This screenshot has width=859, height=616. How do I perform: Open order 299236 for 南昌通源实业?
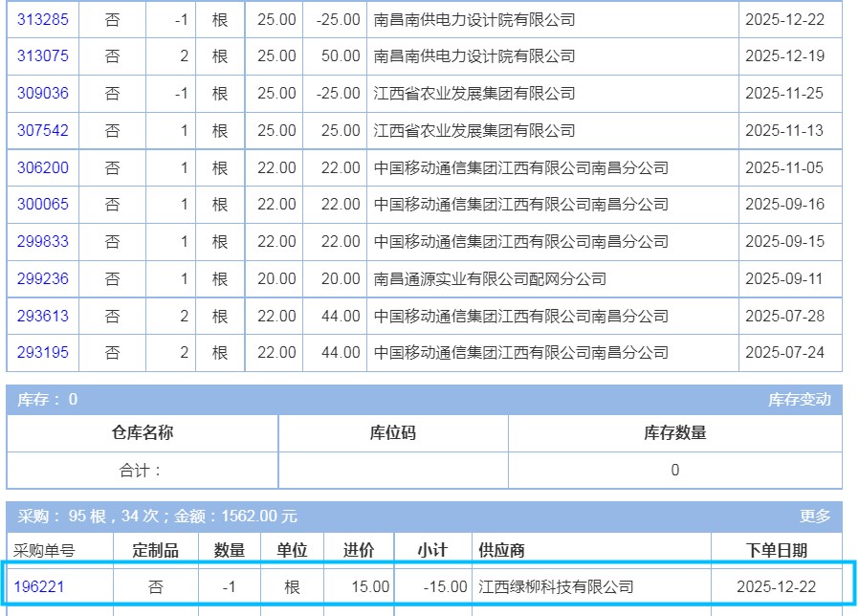(x=43, y=279)
